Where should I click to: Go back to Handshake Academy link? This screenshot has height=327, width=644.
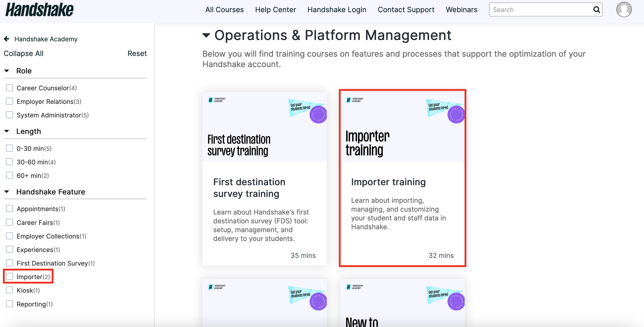(x=46, y=39)
